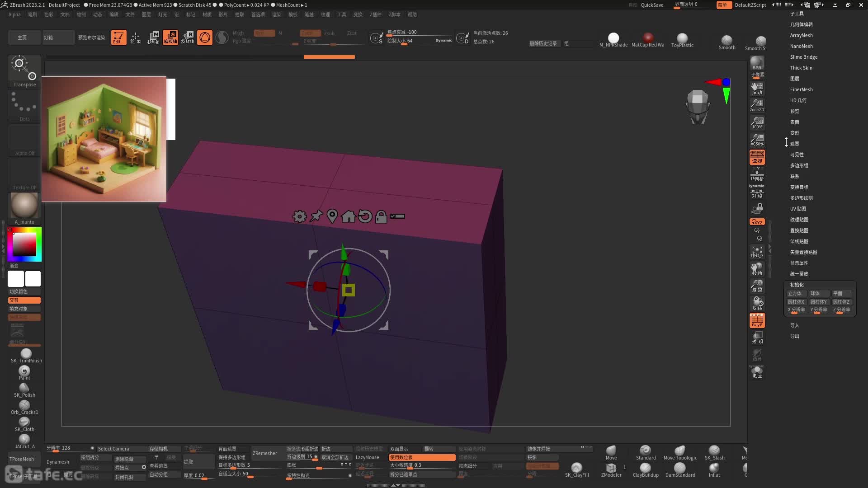Toggle the PolyF polyframe button

pyautogui.click(x=757, y=320)
